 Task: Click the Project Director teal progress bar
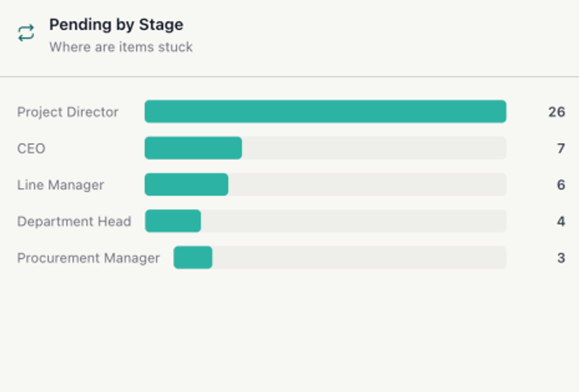click(325, 112)
